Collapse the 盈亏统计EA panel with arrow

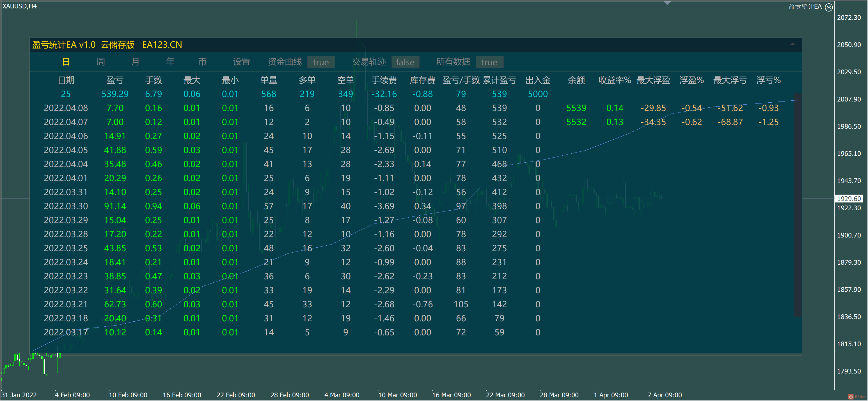click(x=792, y=44)
